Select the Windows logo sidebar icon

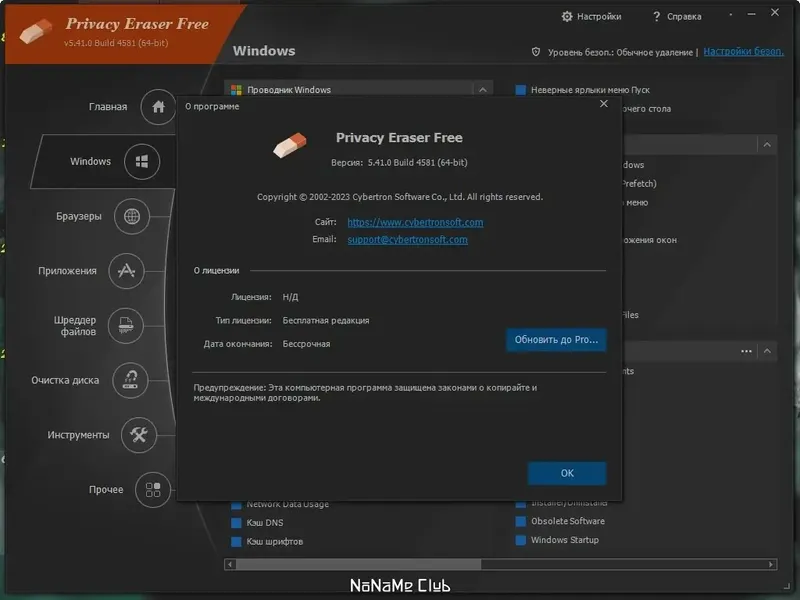142,162
